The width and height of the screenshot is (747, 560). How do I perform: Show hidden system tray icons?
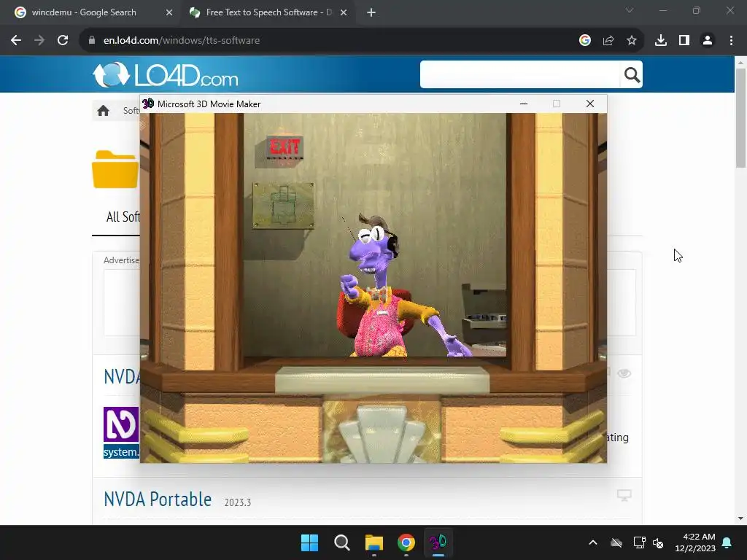593,542
